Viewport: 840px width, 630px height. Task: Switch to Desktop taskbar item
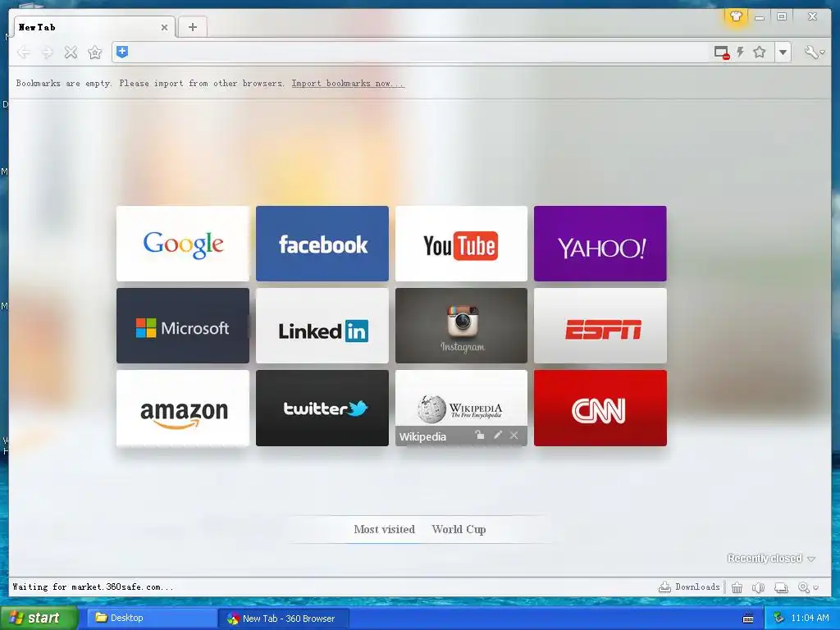[150, 619]
